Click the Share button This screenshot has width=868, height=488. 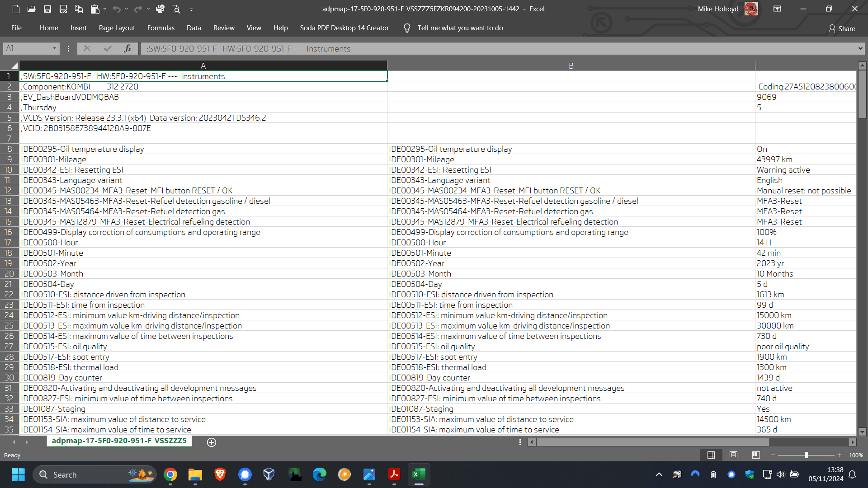point(842,28)
